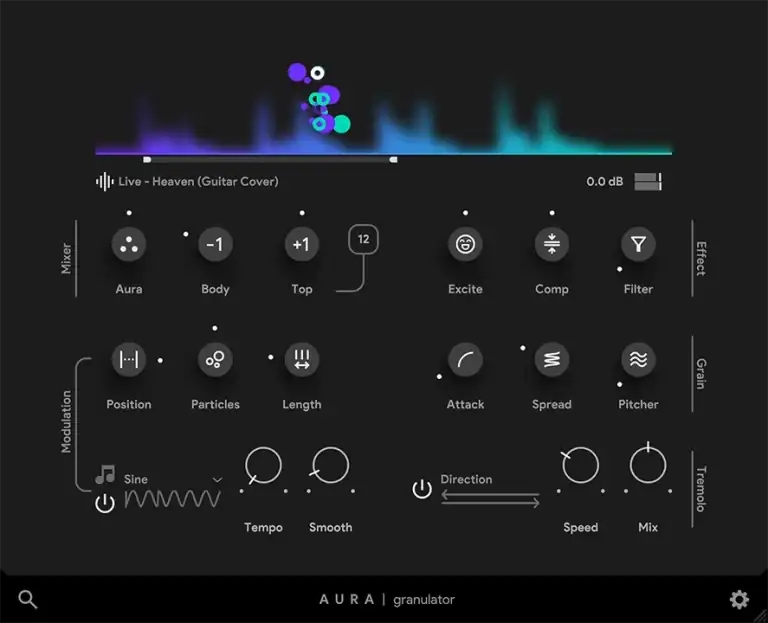This screenshot has width=768, height=623.
Task: Open the search magnifier icon
Action: [x=27, y=599]
